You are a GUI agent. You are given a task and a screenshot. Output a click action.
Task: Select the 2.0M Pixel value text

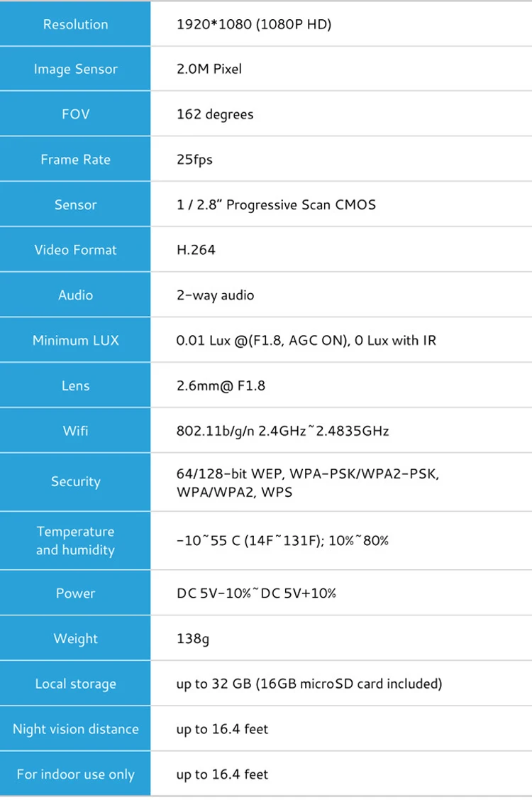(209, 69)
